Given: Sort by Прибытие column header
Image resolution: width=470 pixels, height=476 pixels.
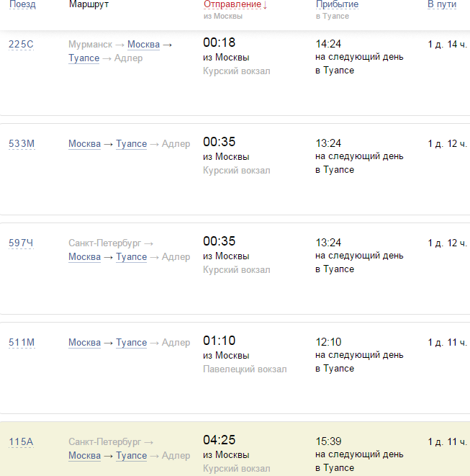Looking at the screenshot, I should 337,4.
